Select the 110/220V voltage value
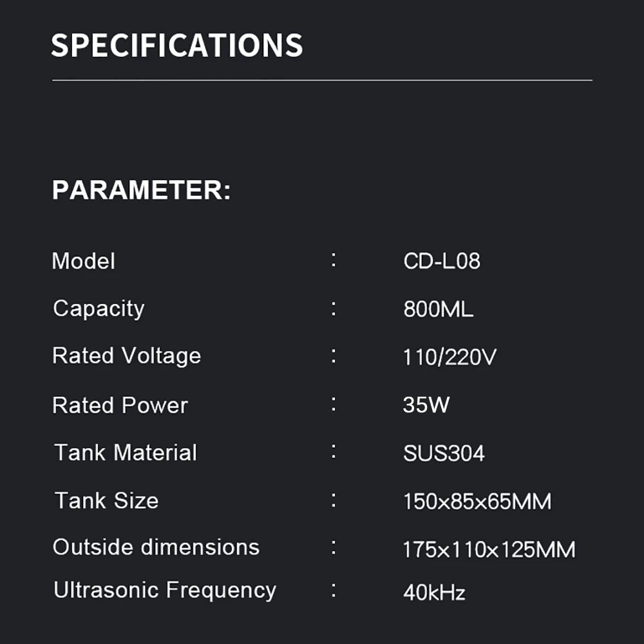The width and height of the screenshot is (644, 644). [x=450, y=357]
